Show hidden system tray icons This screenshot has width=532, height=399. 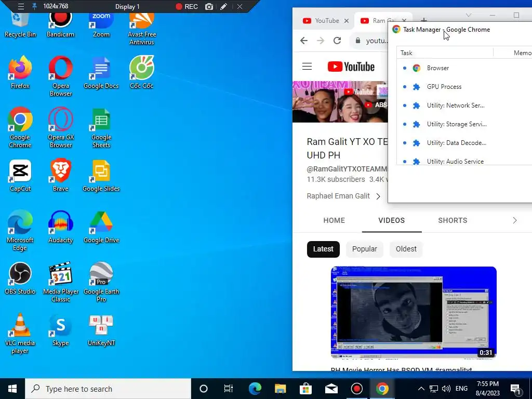coord(421,389)
